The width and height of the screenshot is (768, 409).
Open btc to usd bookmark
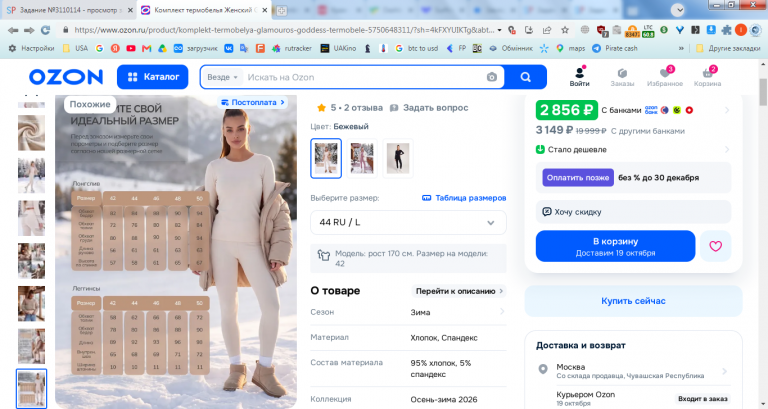point(417,48)
